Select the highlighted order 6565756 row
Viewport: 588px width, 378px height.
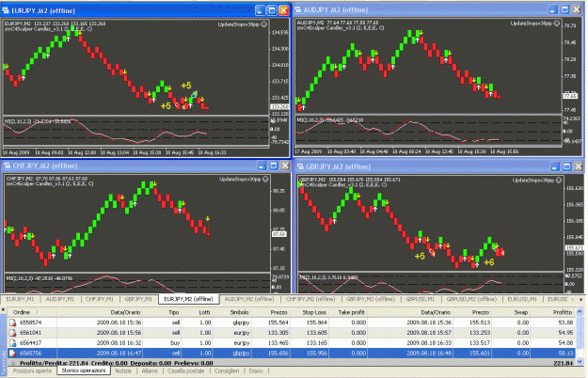pos(291,354)
